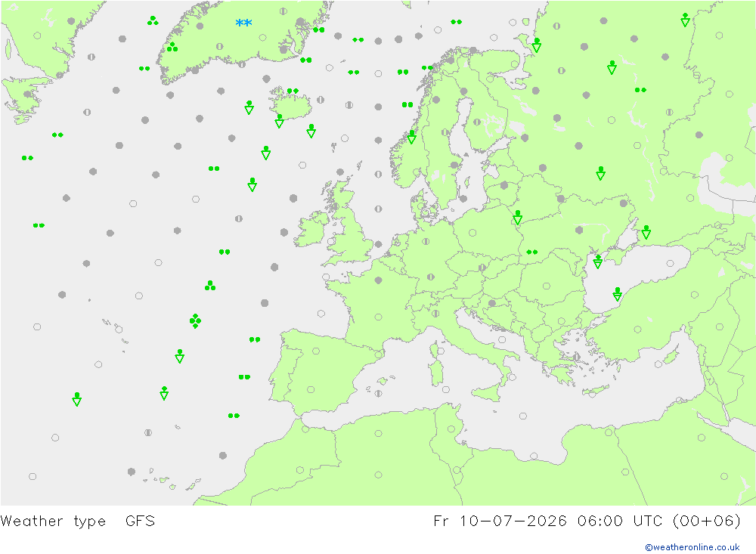Click the 'Weather type' label
This screenshot has width=756, height=554.
(x=53, y=522)
